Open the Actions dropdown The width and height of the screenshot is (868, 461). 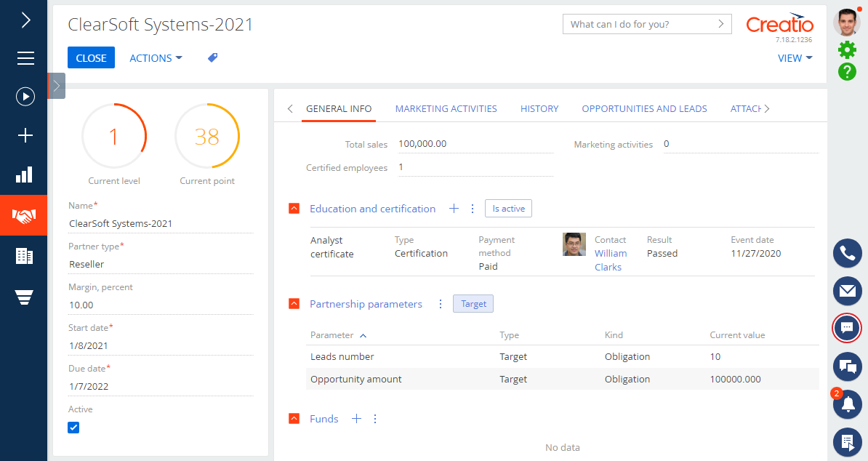point(156,58)
